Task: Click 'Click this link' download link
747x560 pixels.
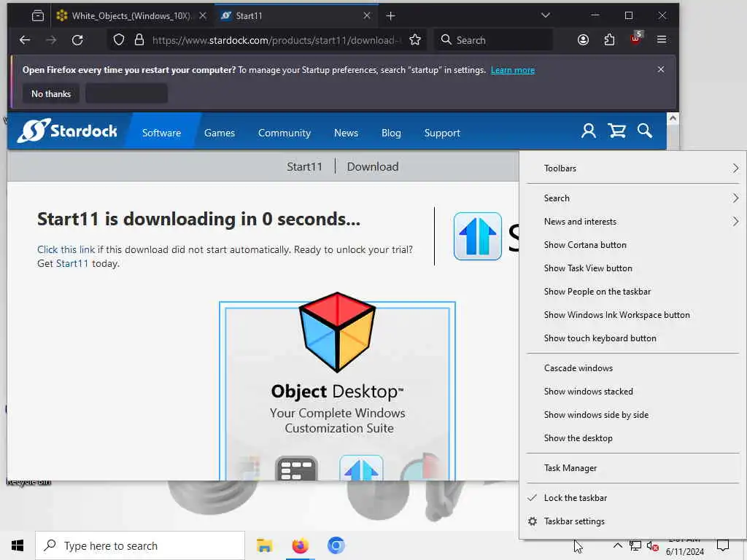Action: (66, 250)
